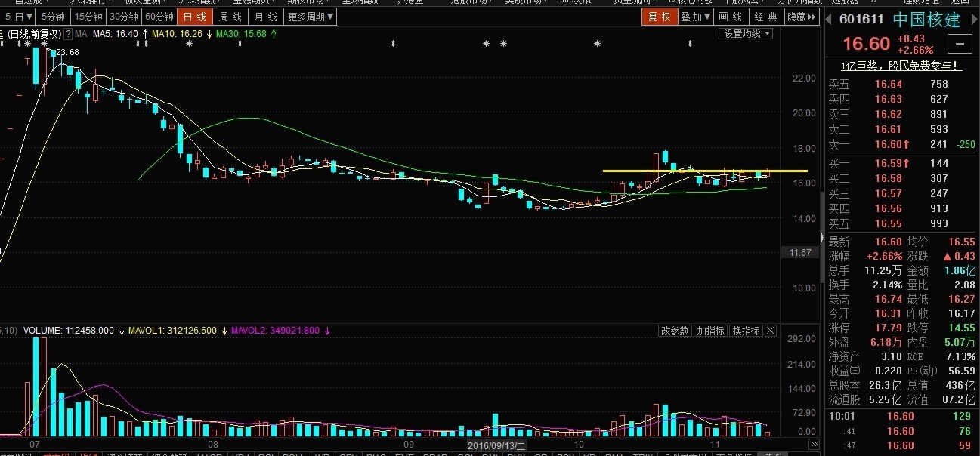
Task: Expand the 更多周期 period dropdown
Action: click(x=309, y=17)
